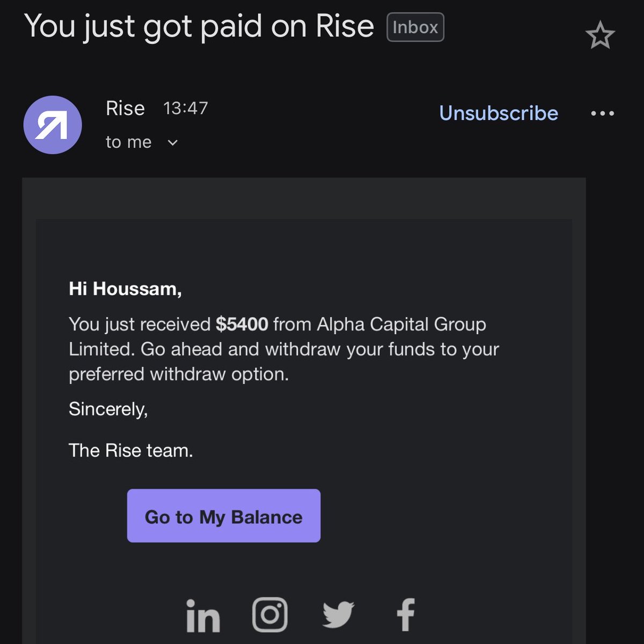Star this email with the star icon
The width and height of the screenshot is (644, 644).
click(x=600, y=36)
